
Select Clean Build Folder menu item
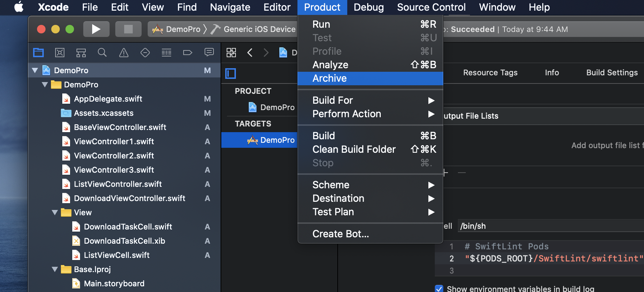click(x=354, y=149)
